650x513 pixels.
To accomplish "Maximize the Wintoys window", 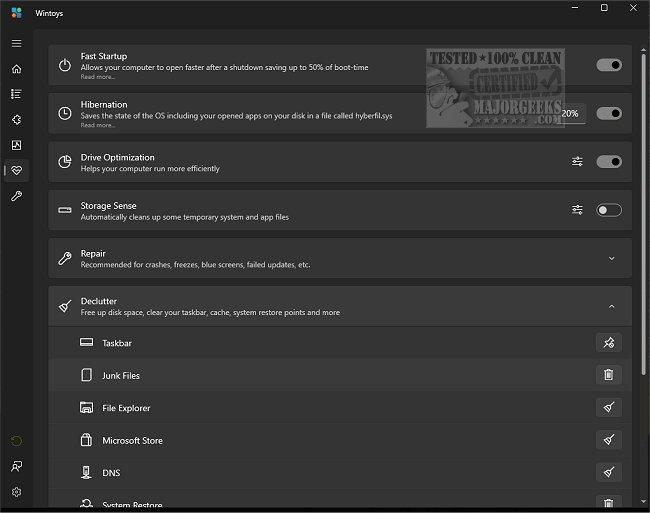I will point(604,8).
